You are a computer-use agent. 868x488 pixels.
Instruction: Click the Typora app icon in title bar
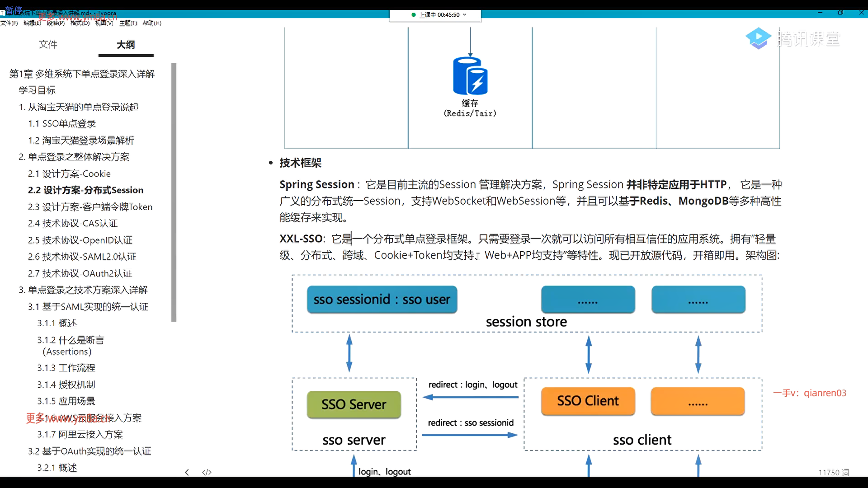pos(3,13)
